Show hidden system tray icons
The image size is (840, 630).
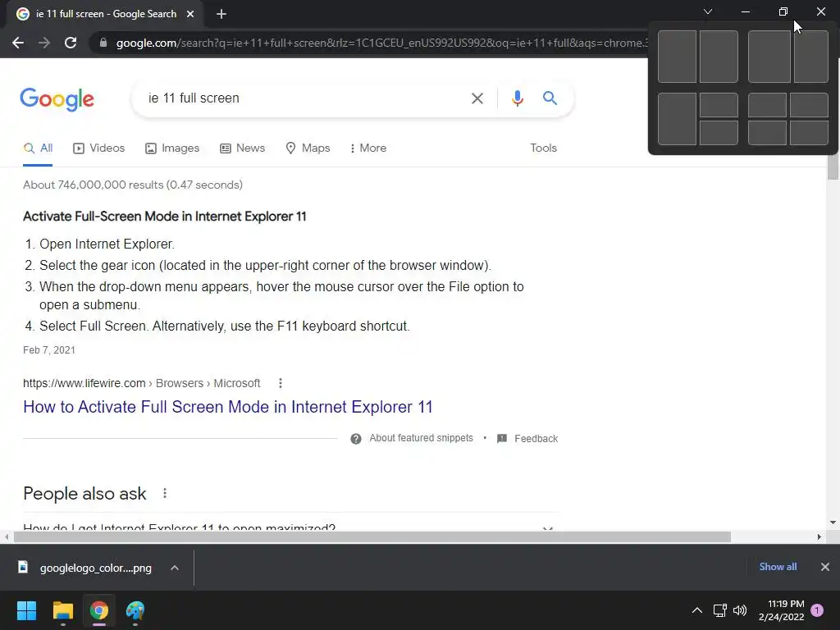click(697, 610)
